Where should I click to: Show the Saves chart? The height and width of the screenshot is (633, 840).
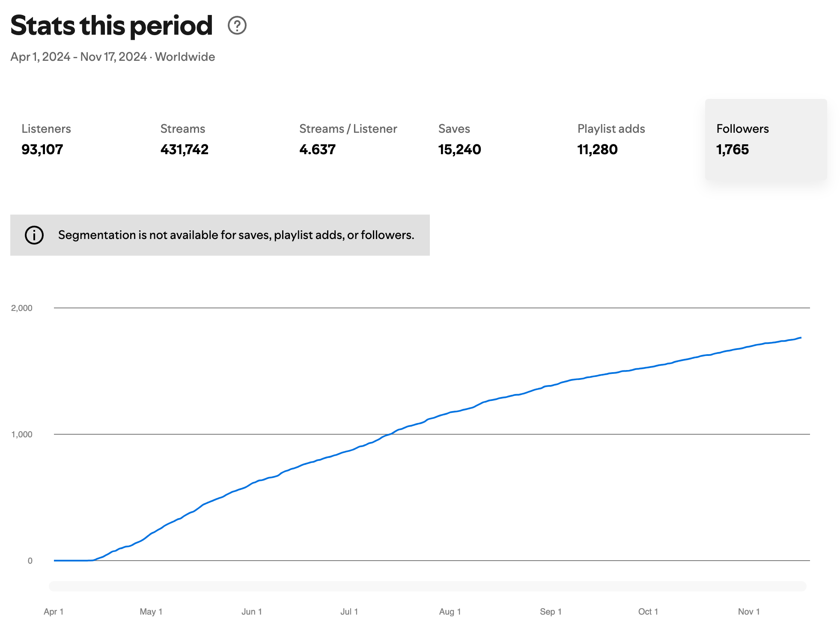(459, 139)
